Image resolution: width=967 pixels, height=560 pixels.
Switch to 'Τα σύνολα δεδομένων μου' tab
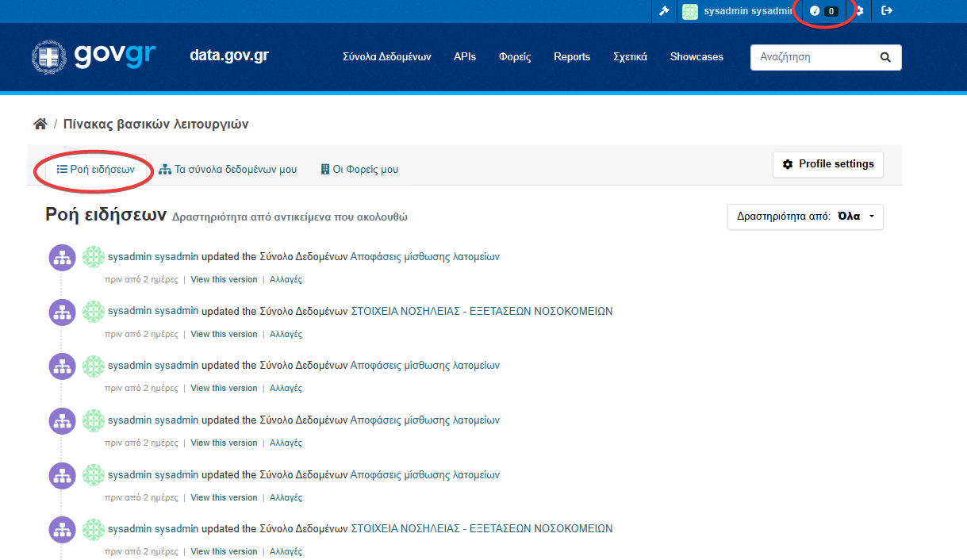click(x=228, y=169)
